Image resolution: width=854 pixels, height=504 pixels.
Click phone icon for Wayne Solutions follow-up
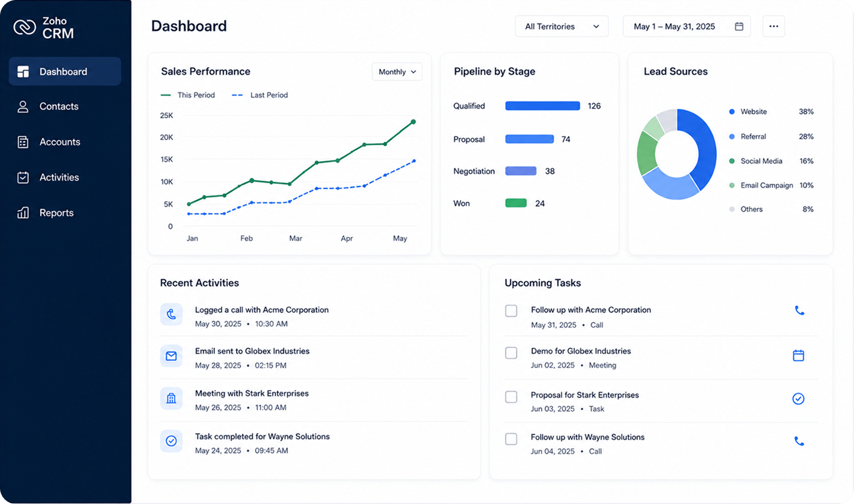click(x=799, y=441)
